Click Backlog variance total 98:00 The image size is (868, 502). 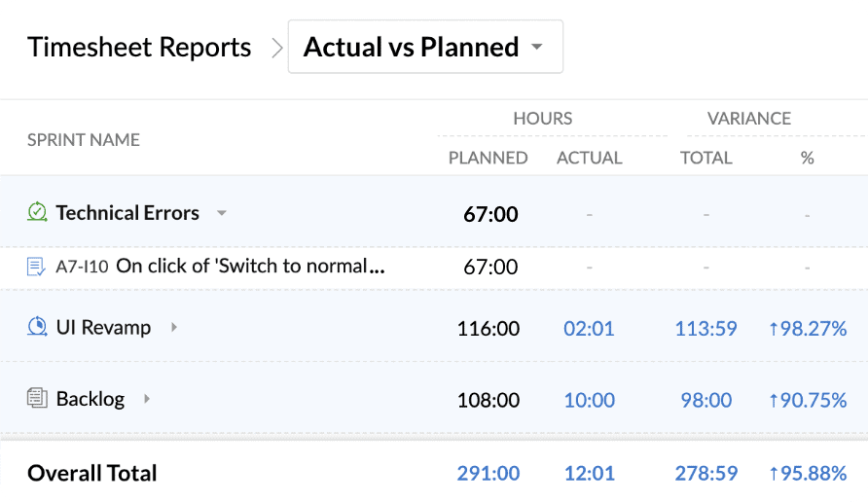[x=705, y=399]
